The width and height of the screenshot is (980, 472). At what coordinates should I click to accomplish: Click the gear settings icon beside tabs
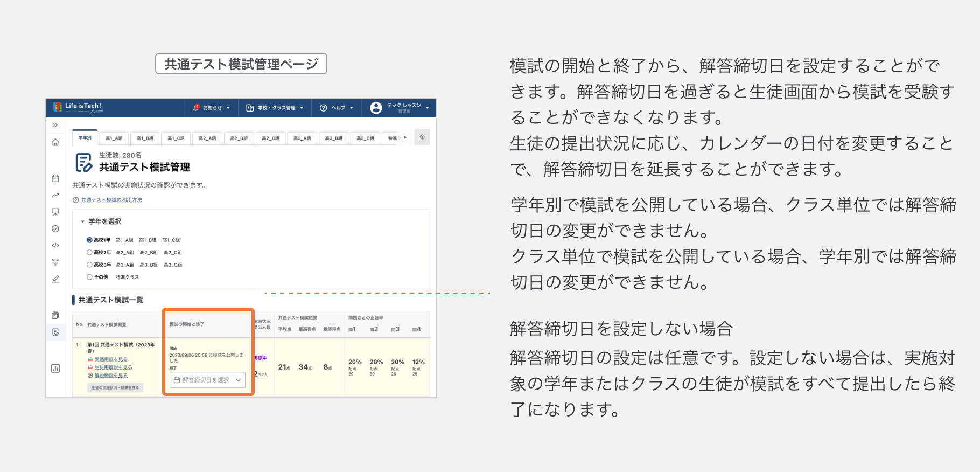pyautogui.click(x=422, y=137)
